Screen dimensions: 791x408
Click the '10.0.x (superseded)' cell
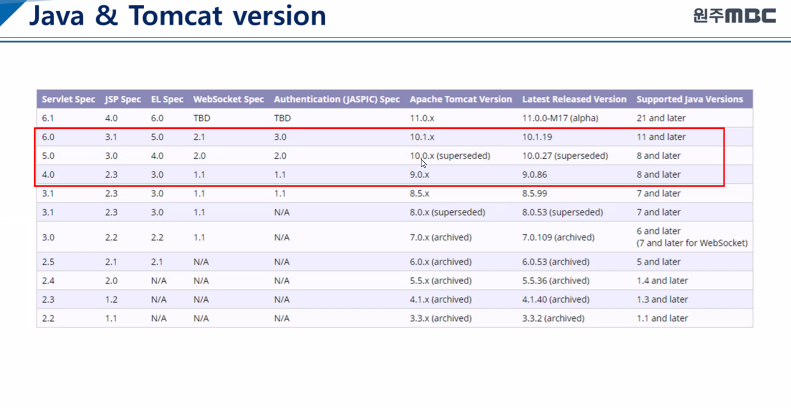[450, 156]
